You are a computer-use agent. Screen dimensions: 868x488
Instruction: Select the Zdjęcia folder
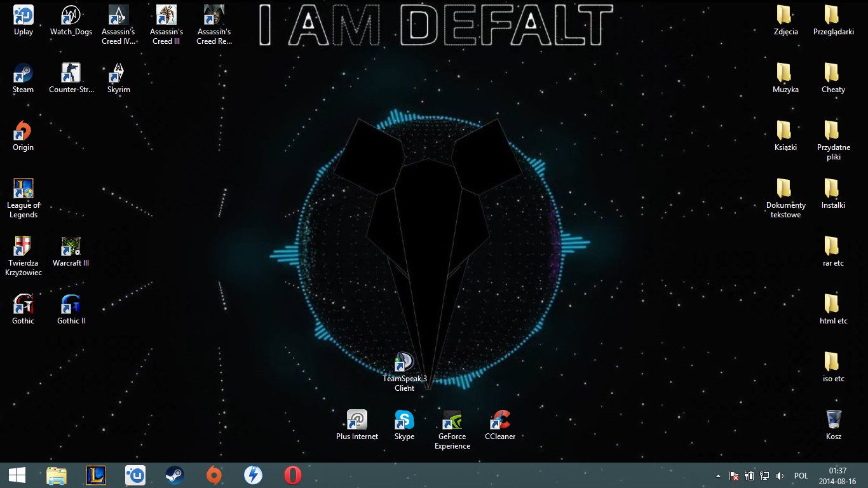coord(786,20)
